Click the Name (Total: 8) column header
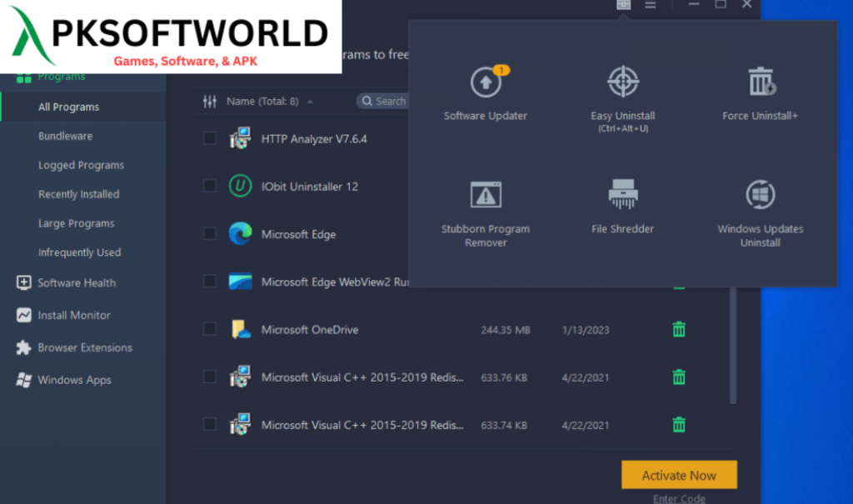The width and height of the screenshot is (853, 504). 262,102
